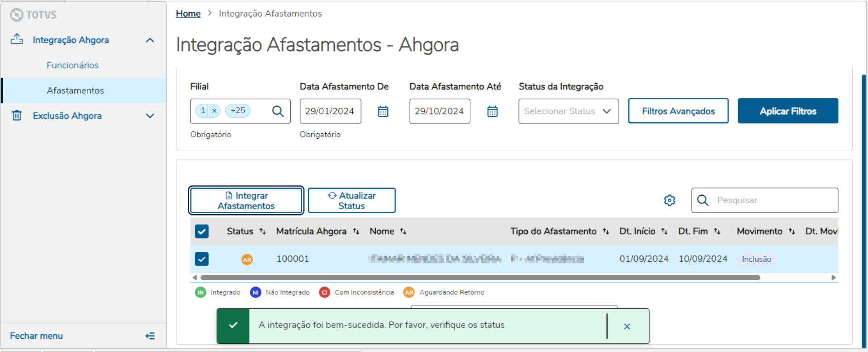Sort by Movimento column arrows
Screen dimensions: 868x352
click(792, 232)
